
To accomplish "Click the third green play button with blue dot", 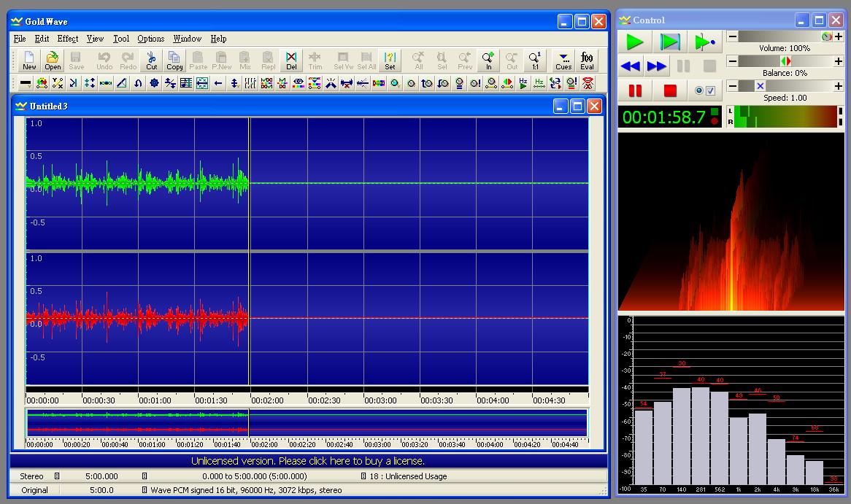I will (704, 42).
